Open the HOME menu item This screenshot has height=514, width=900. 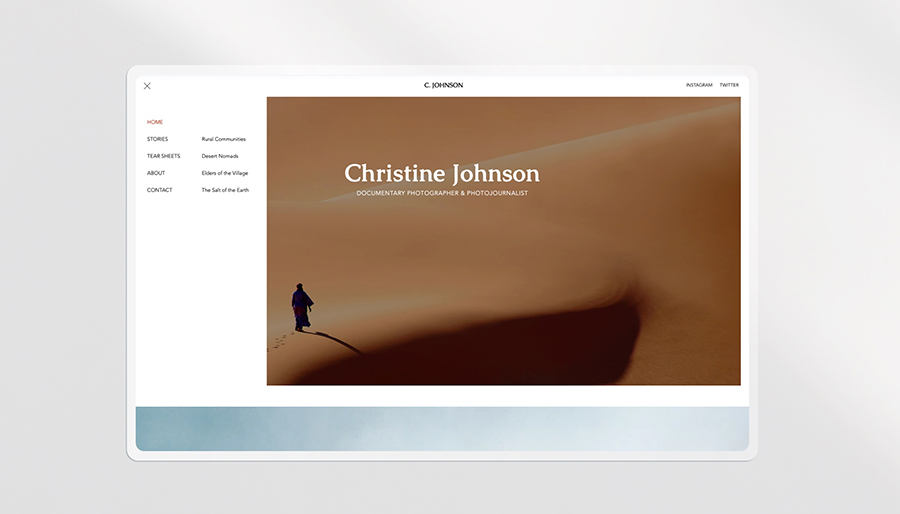coord(155,122)
